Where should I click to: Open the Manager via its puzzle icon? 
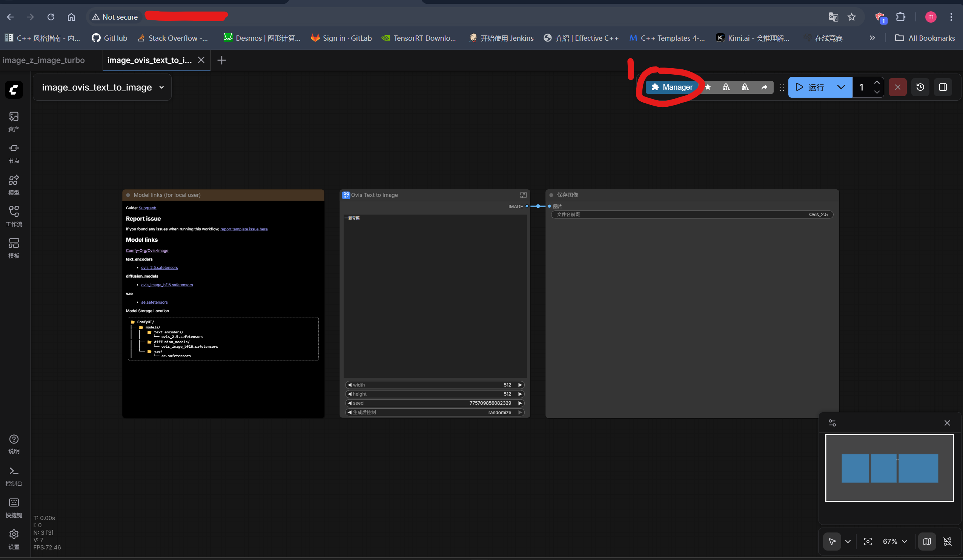click(x=655, y=87)
